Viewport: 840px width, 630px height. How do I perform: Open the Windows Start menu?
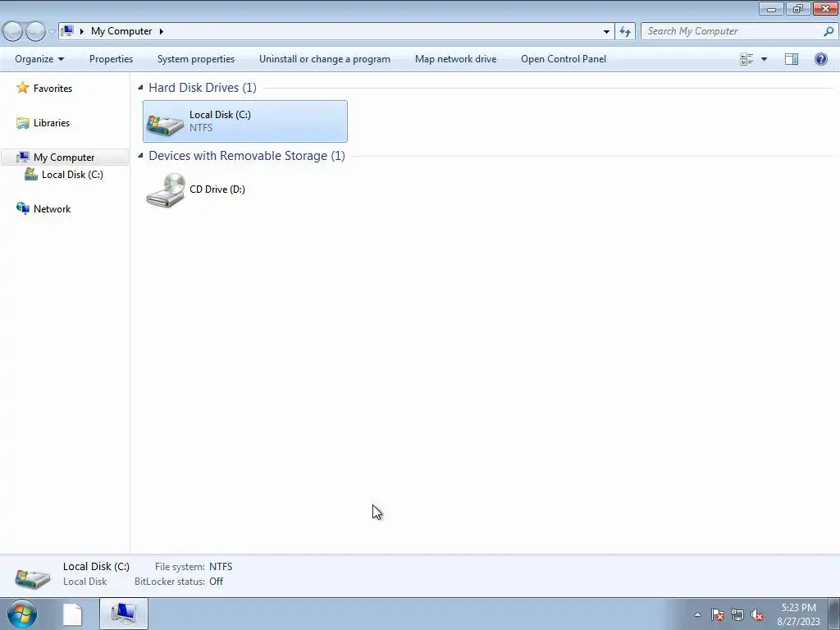[22, 614]
